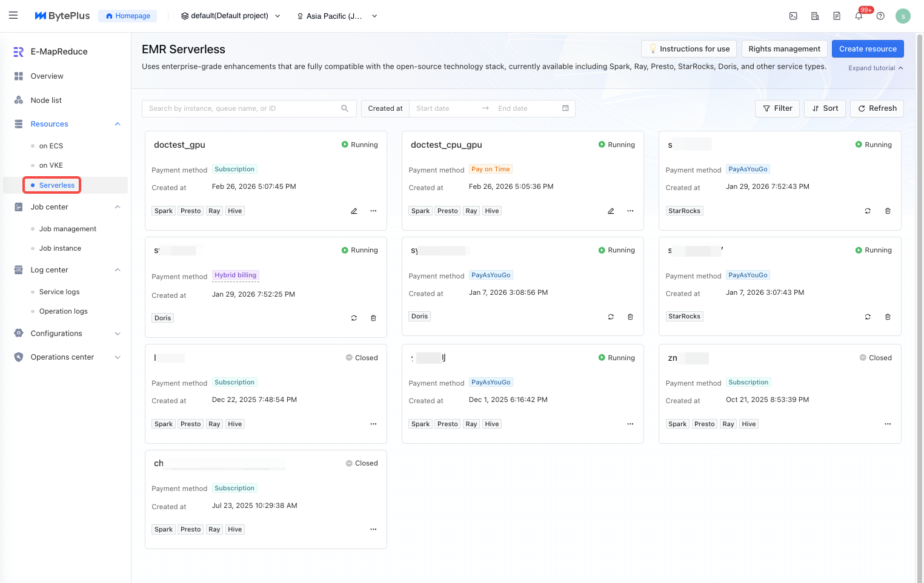
Task: Open Overview in the sidebar
Action: tap(47, 76)
